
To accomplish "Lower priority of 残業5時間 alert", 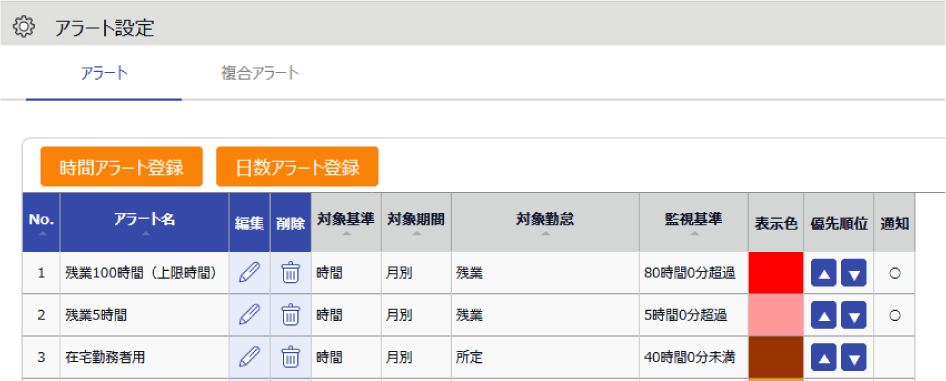I will point(854,315).
